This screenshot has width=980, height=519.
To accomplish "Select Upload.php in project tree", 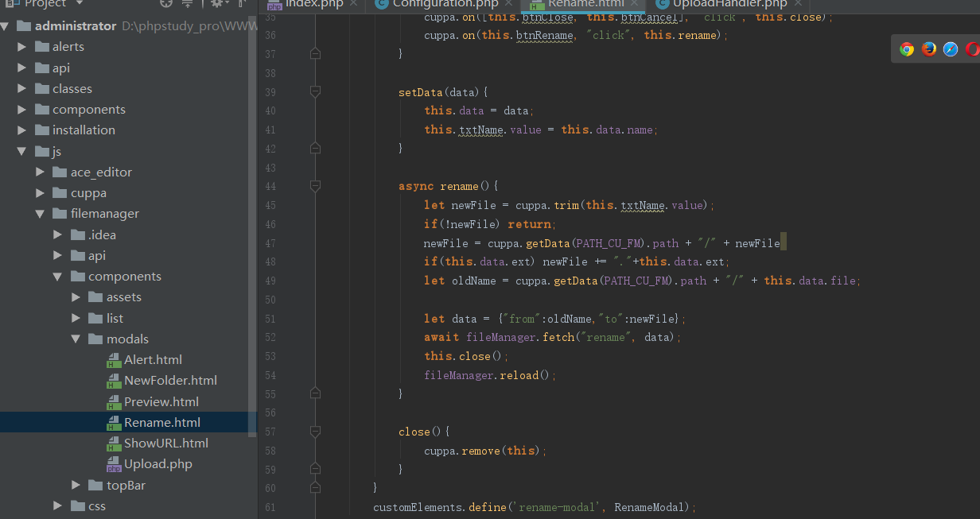I will pos(158,464).
